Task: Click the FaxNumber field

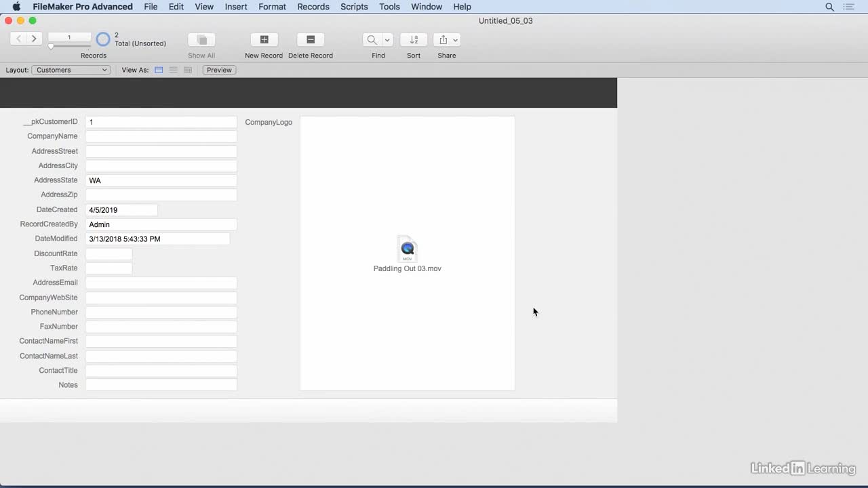Action: coord(161,327)
